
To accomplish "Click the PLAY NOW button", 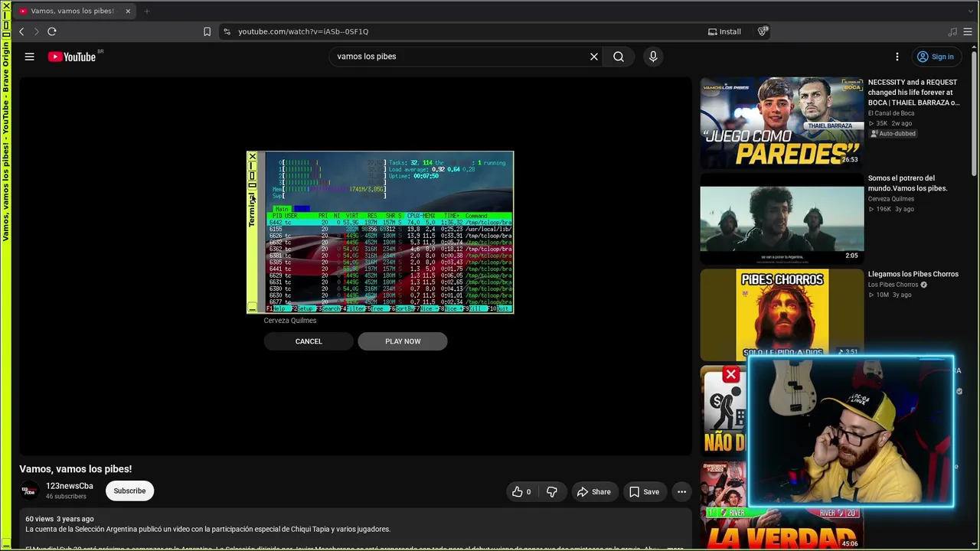I will 403,341.
